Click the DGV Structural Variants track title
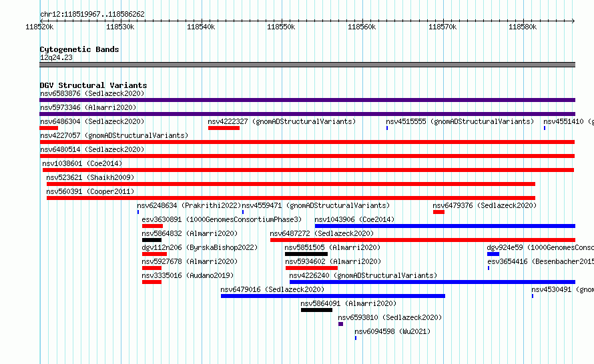 (x=93, y=85)
